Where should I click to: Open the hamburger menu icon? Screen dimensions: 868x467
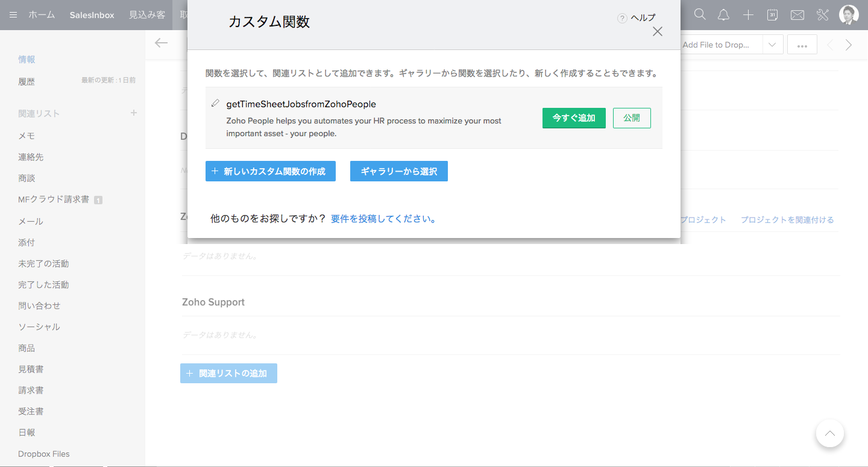click(13, 15)
